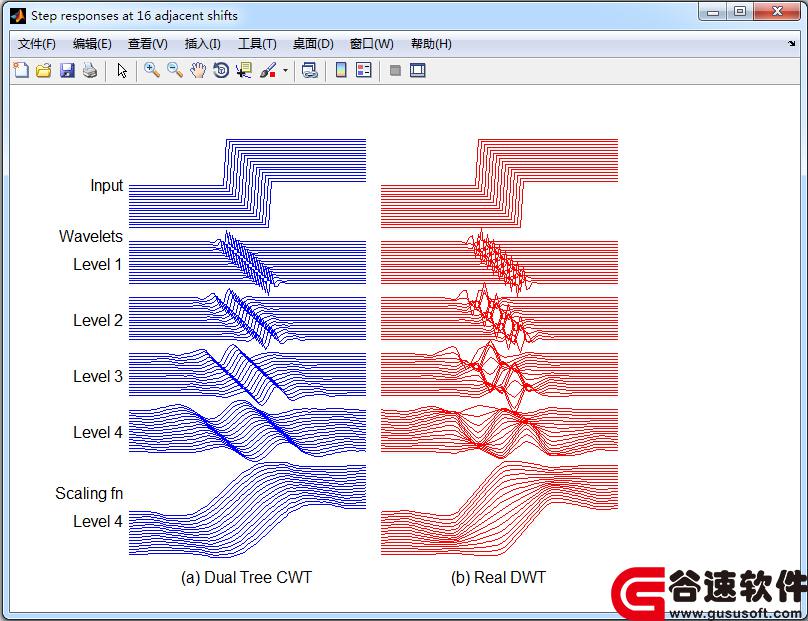808x621 pixels.
Task: Insert a legend with the toolbar icon
Action: click(x=364, y=70)
